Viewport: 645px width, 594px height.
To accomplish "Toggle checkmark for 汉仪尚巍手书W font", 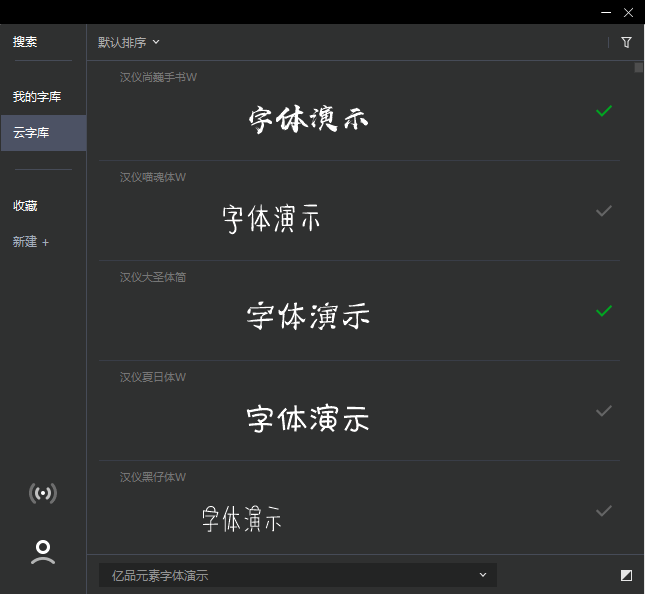I will (x=604, y=111).
